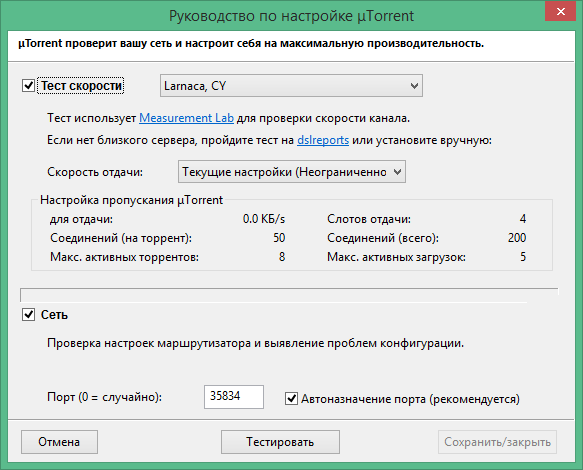Viewport: 583px width, 470px height.
Task: Click the Отмена button
Action: click(59, 442)
